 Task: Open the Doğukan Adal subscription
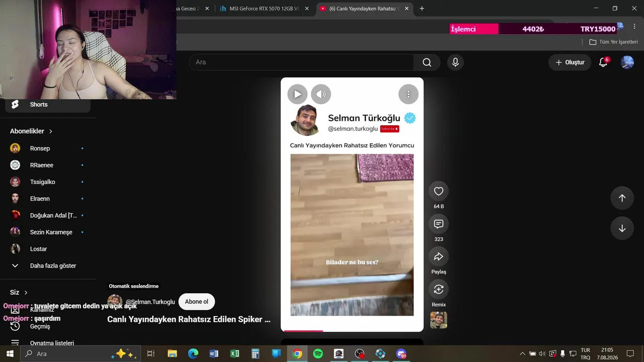[x=48, y=215]
